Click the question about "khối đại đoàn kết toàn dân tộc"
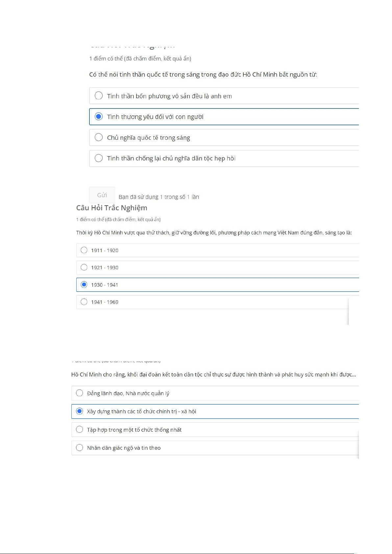Image resolution: width=392 pixels, height=554 pixels. [x=213, y=374]
